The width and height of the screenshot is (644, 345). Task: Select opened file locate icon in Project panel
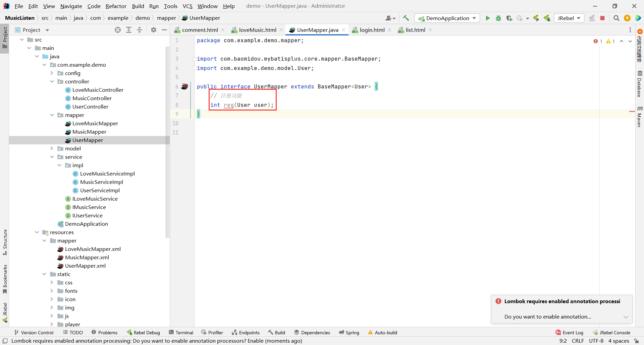pos(118,30)
